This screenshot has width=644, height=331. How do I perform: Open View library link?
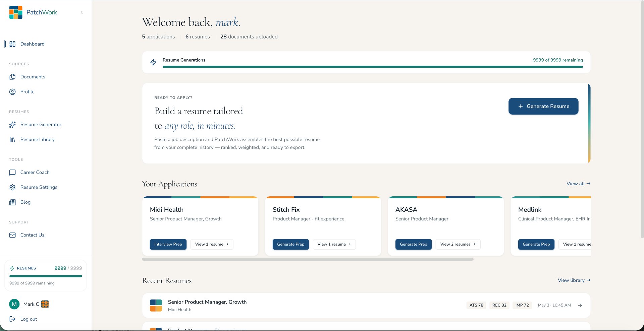click(x=574, y=280)
